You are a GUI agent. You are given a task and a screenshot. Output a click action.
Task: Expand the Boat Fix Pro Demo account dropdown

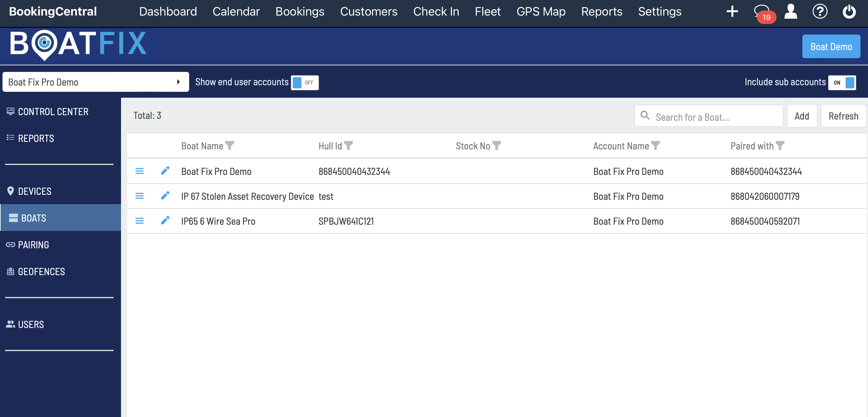pos(96,82)
